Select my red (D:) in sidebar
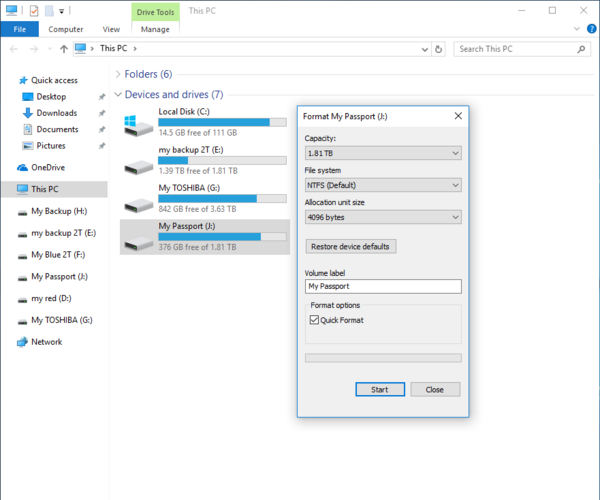Screen dimensions: 600x500 point(51,298)
